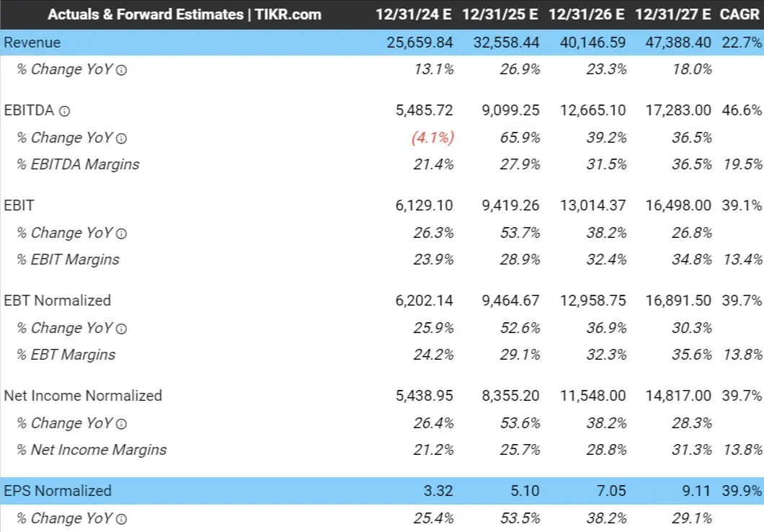
Task: Click the info icon beside EBITDA label
Action: point(64,111)
